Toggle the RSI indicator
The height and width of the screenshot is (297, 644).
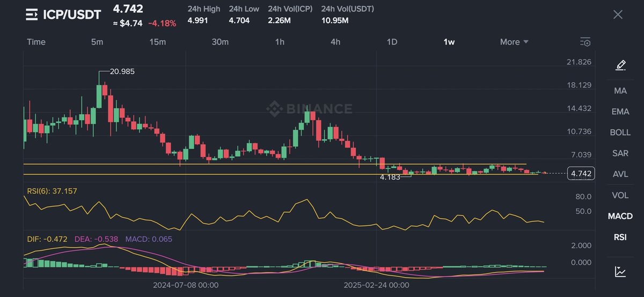[620, 237]
